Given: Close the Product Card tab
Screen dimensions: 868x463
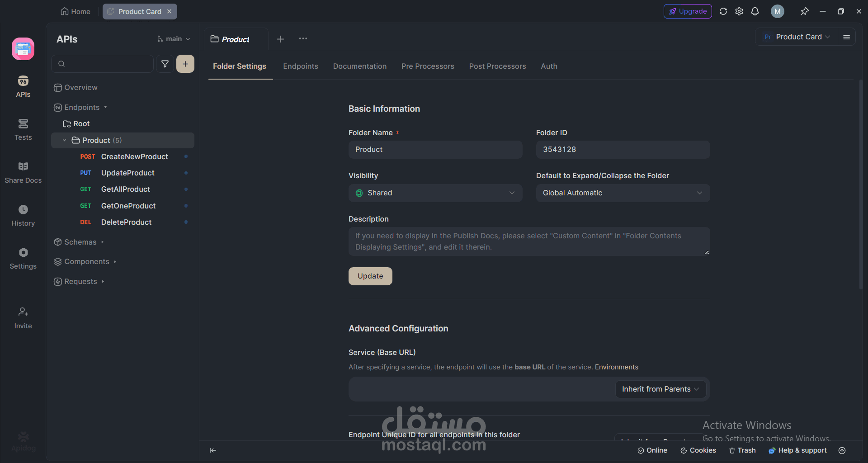Looking at the screenshot, I should (x=170, y=11).
